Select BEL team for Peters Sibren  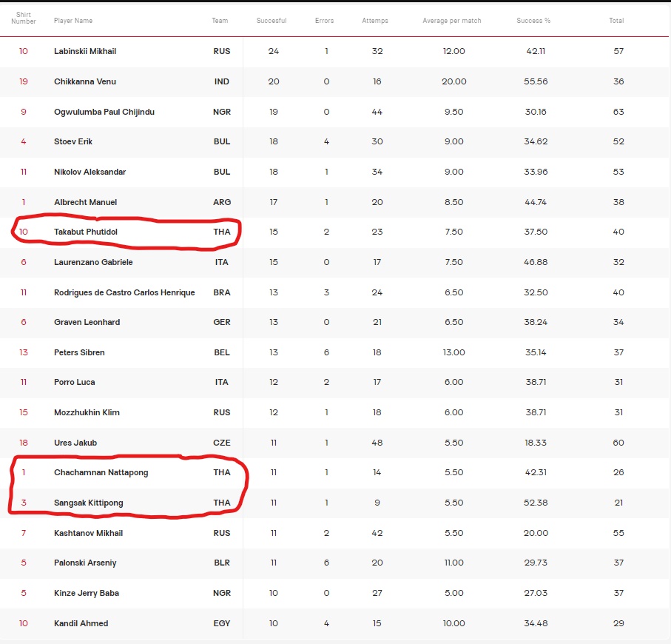pos(222,352)
